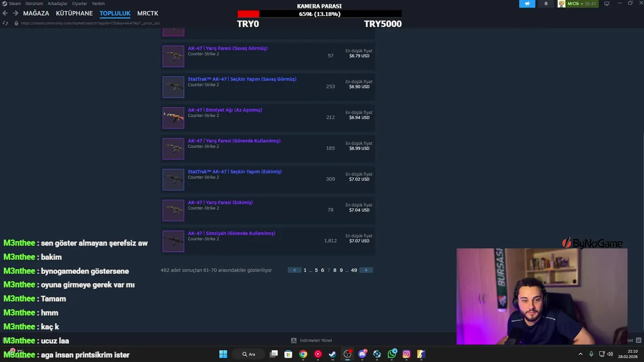
Task: Go to the MAĞAZA tab
Action: pos(36,13)
